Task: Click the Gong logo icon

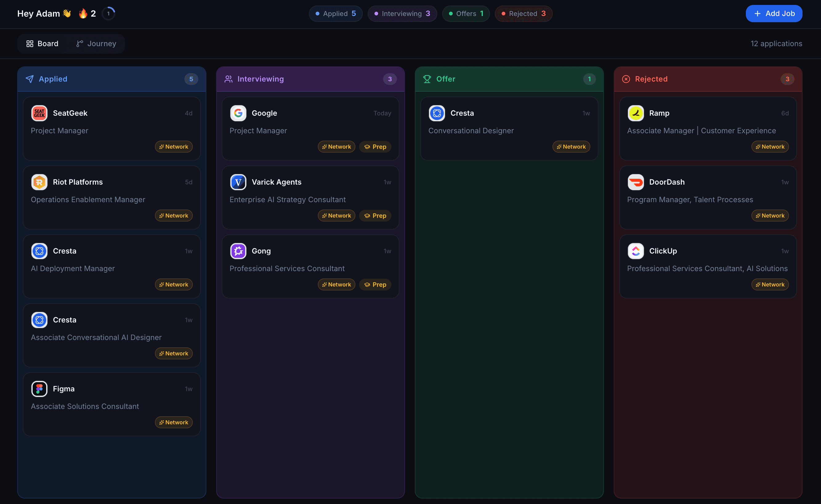Action: click(238, 251)
